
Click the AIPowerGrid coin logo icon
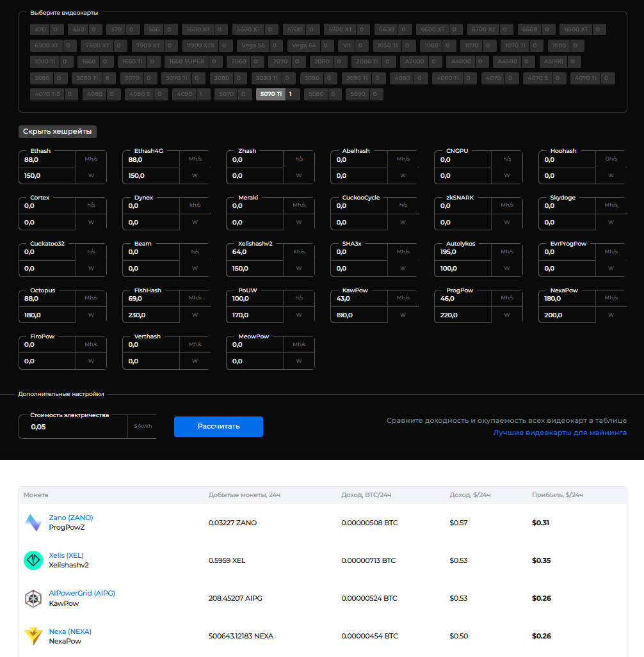33,598
